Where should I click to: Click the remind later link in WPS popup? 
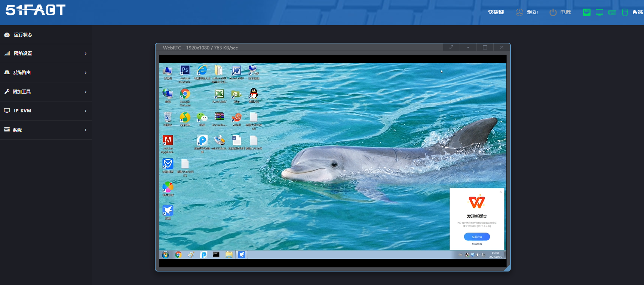coord(477,244)
